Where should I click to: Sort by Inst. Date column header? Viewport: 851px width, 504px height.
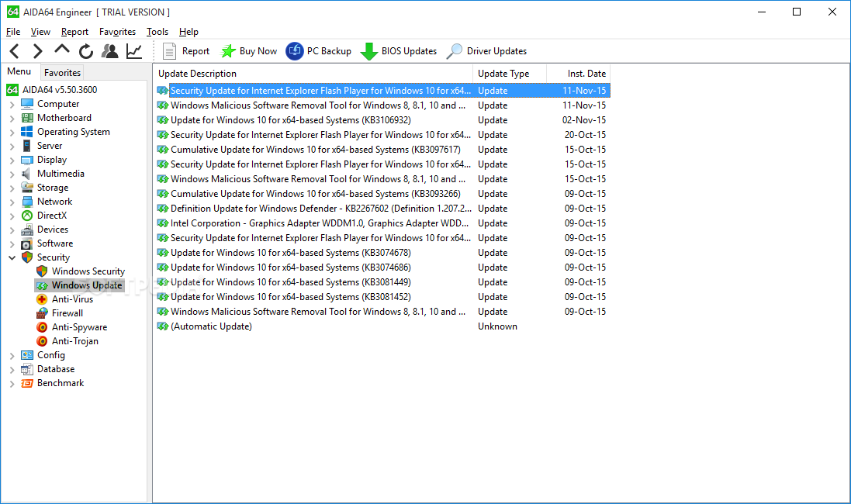578,73
